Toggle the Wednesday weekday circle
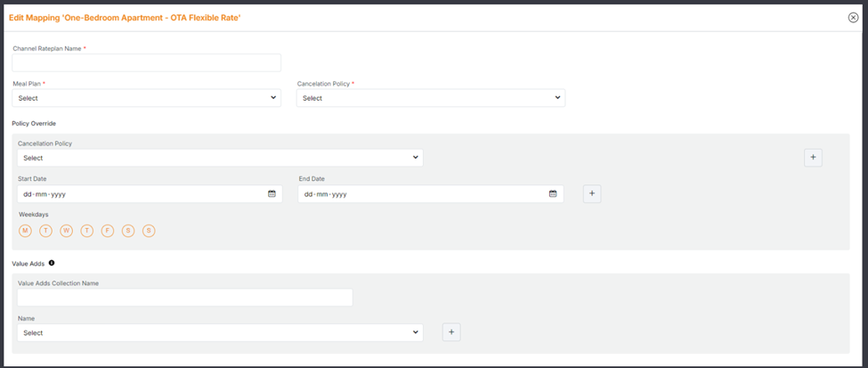Viewport: 868px width, 368px height. coord(67,231)
